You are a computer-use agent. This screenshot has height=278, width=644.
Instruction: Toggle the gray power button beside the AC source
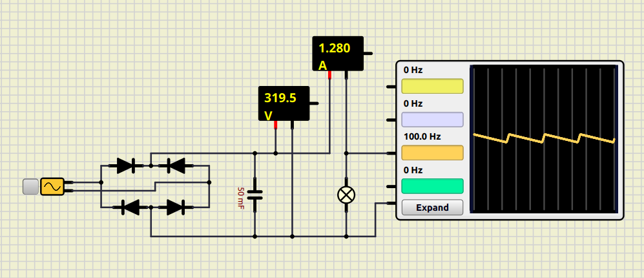click(x=30, y=187)
